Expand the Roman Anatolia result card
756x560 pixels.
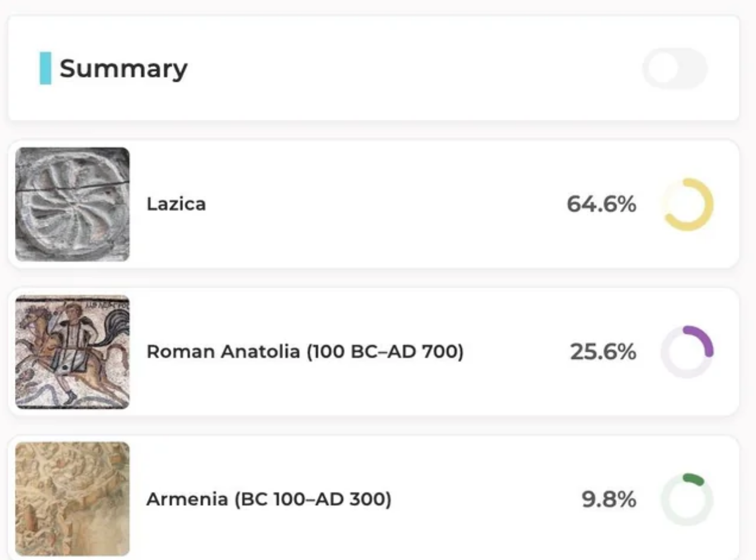pyautogui.click(x=374, y=352)
